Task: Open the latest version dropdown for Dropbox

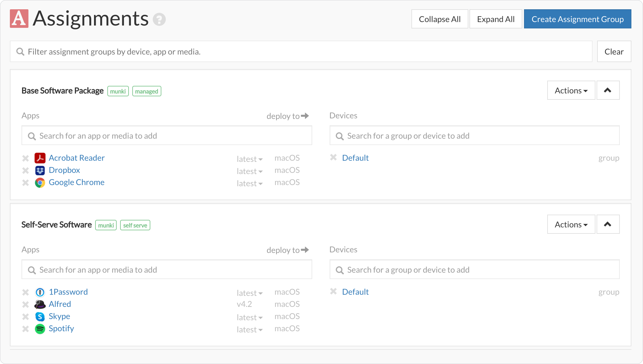Action: click(x=250, y=171)
